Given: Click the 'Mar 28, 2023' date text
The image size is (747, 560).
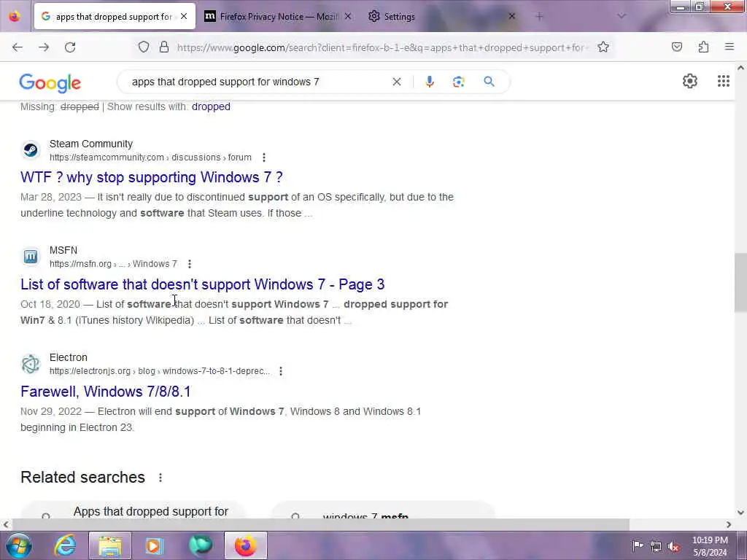Looking at the screenshot, I should [x=51, y=197].
